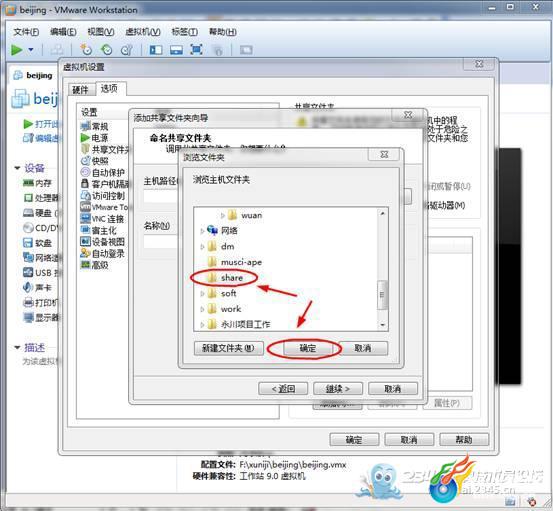Open the 文件(F) menu
Image resolution: width=553 pixels, height=511 pixels.
(x=26, y=32)
